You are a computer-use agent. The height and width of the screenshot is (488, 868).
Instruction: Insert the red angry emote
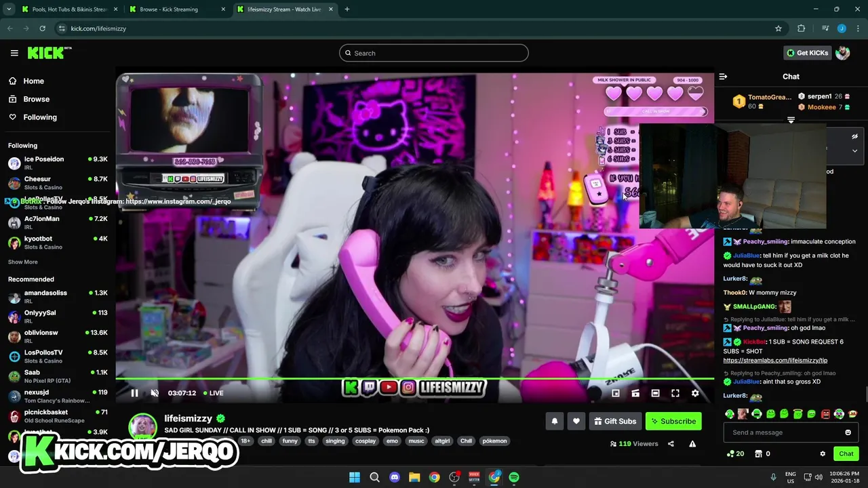point(825,413)
